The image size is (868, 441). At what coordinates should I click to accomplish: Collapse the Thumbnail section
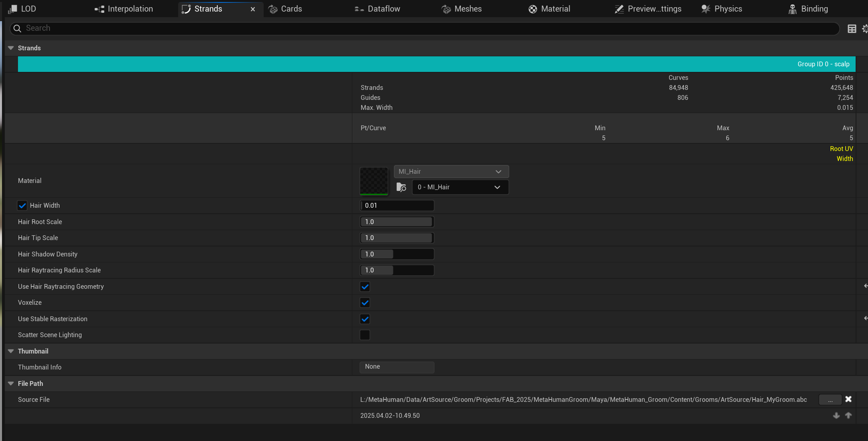[11, 351]
